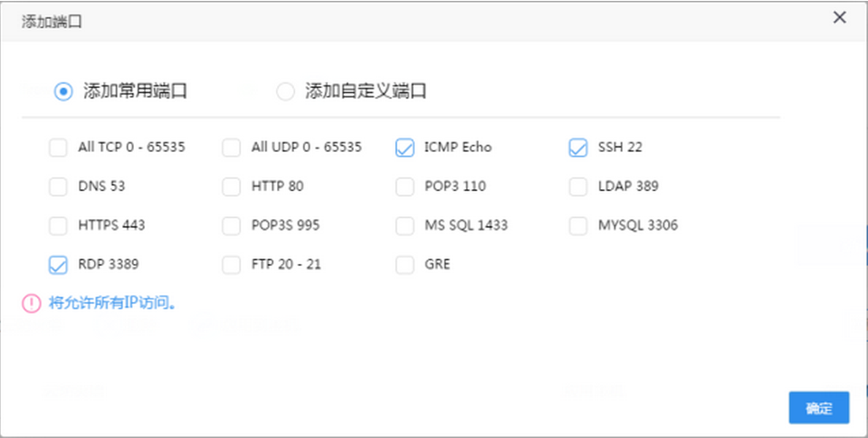The height and width of the screenshot is (438, 868).
Task: Check the POP3 110 box
Action: (405, 186)
